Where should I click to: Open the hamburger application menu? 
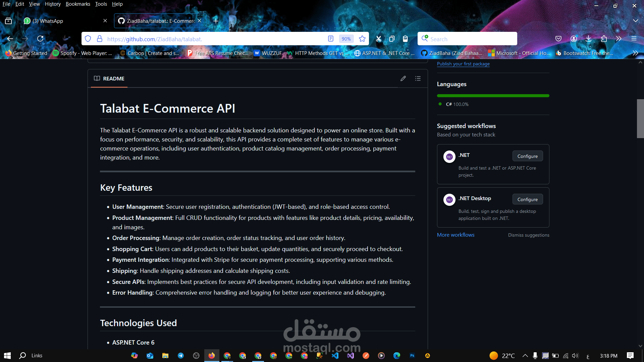(634, 39)
